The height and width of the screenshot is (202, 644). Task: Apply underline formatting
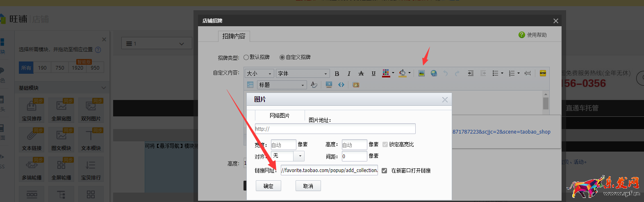click(x=373, y=74)
